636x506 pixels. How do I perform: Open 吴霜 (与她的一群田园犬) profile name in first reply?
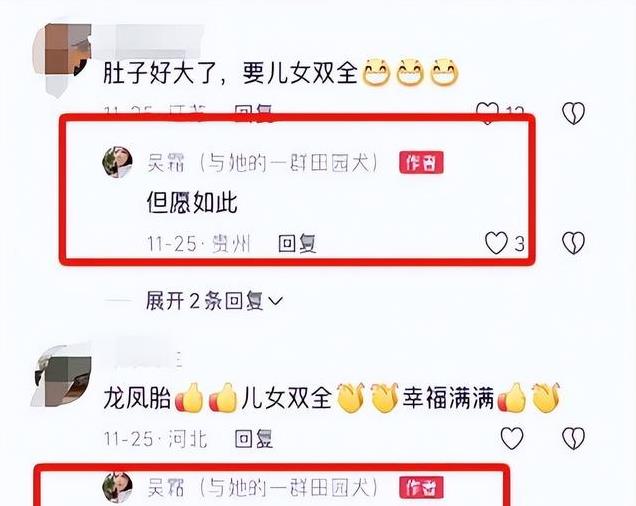coord(264,164)
